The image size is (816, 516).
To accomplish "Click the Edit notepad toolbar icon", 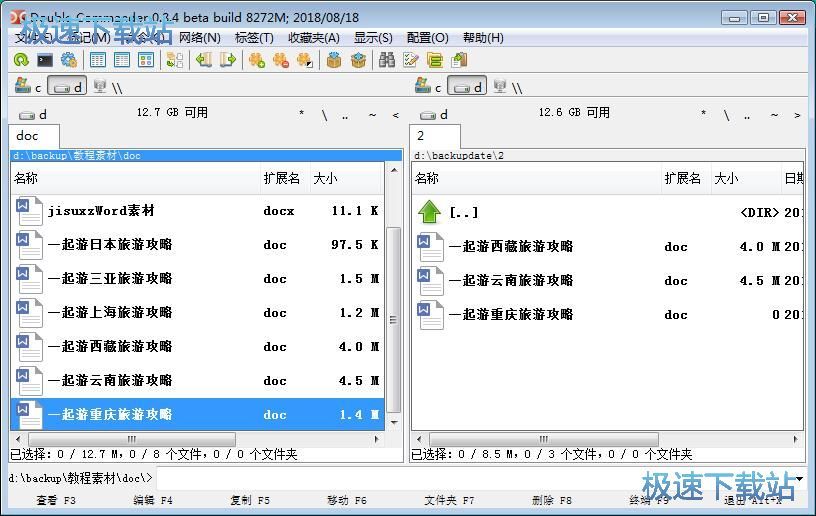I will click(410, 60).
